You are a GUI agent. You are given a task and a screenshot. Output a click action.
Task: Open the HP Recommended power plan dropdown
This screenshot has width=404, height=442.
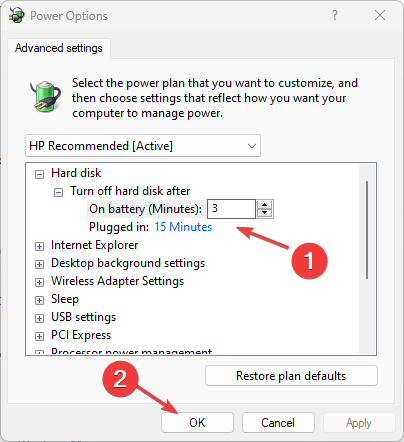pos(143,146)
